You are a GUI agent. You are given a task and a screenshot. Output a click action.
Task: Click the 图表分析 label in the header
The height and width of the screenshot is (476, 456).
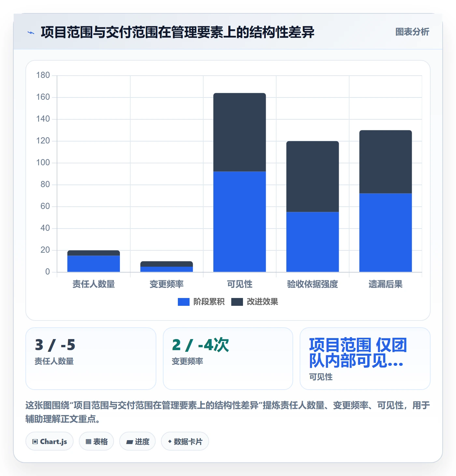[412, 32]
